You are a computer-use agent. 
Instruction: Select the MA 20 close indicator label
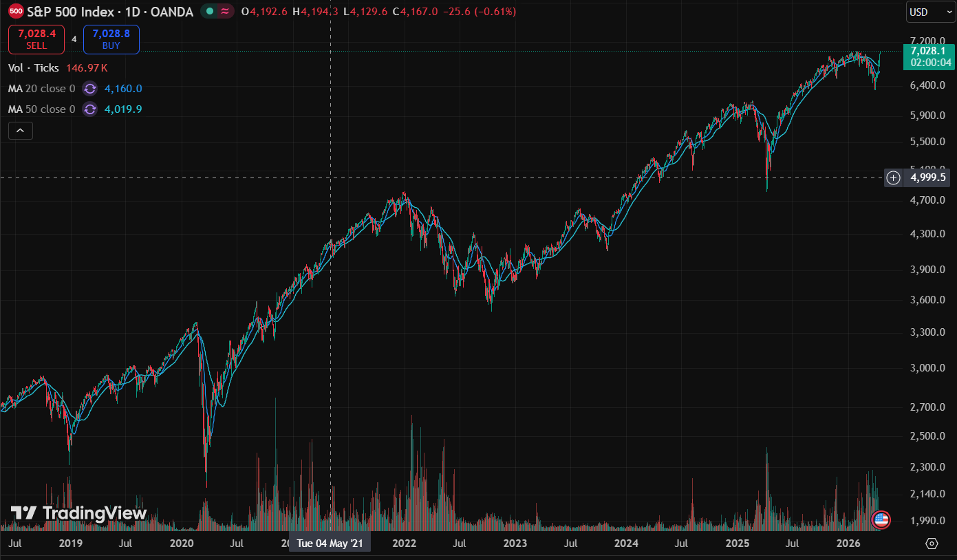pos(42,89)
